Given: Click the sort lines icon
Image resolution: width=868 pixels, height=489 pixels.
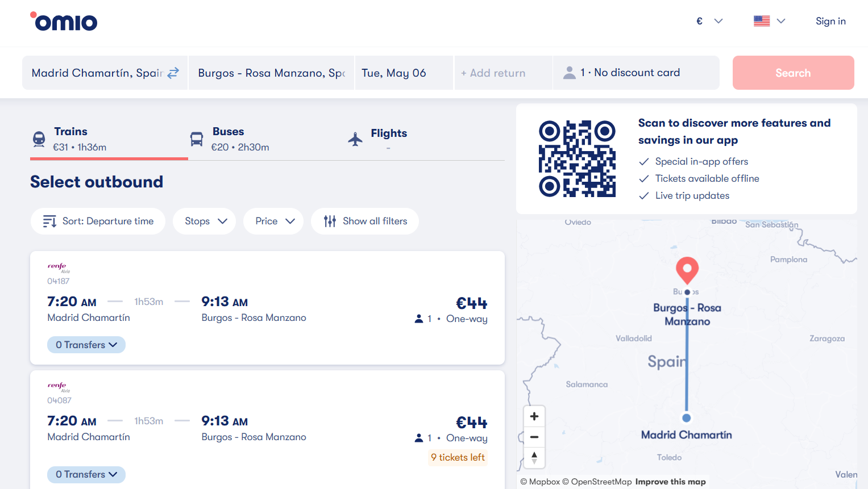Looking at the screenshot, I should click(x=49, y=221).
